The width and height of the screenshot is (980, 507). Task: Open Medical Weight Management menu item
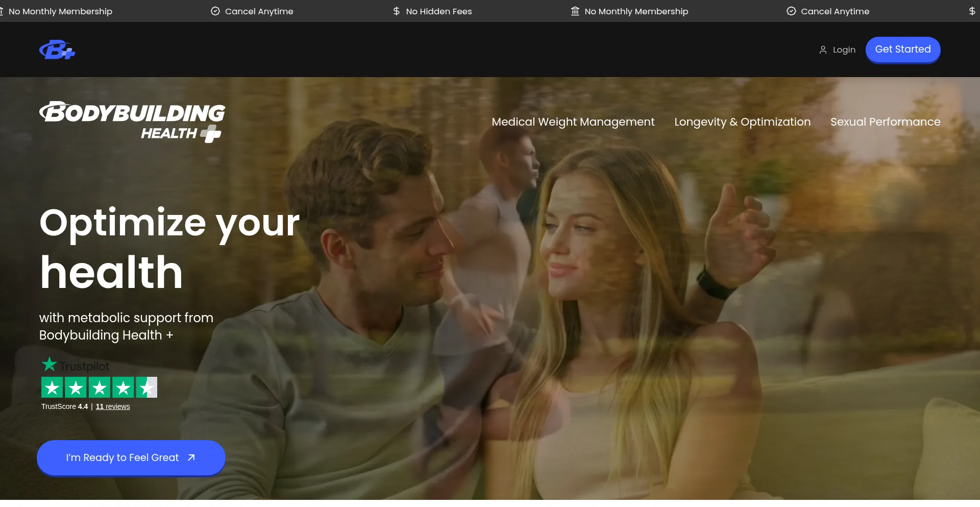click(573, 122)
